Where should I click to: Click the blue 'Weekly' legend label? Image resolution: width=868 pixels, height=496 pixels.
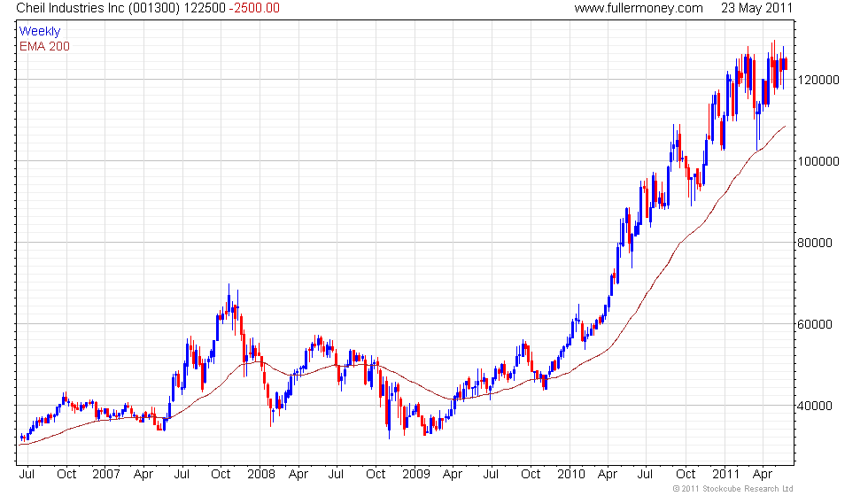(x=39, y=32)
